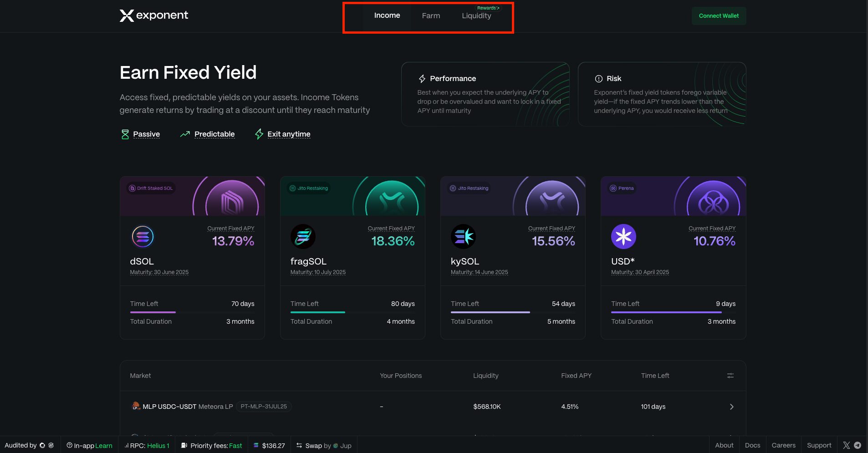868x453 pixels.
Task: Click the Predictable label
Action: (214, 134)
